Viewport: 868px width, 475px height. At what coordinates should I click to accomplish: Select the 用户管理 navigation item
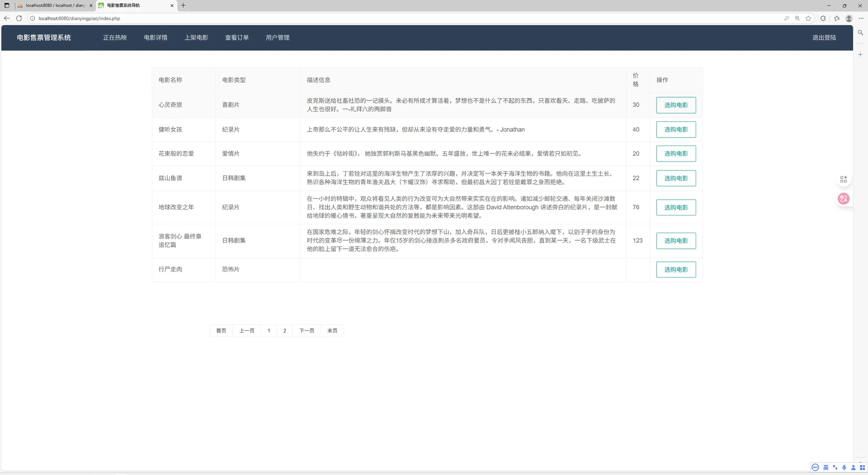(x=277, y=37)
